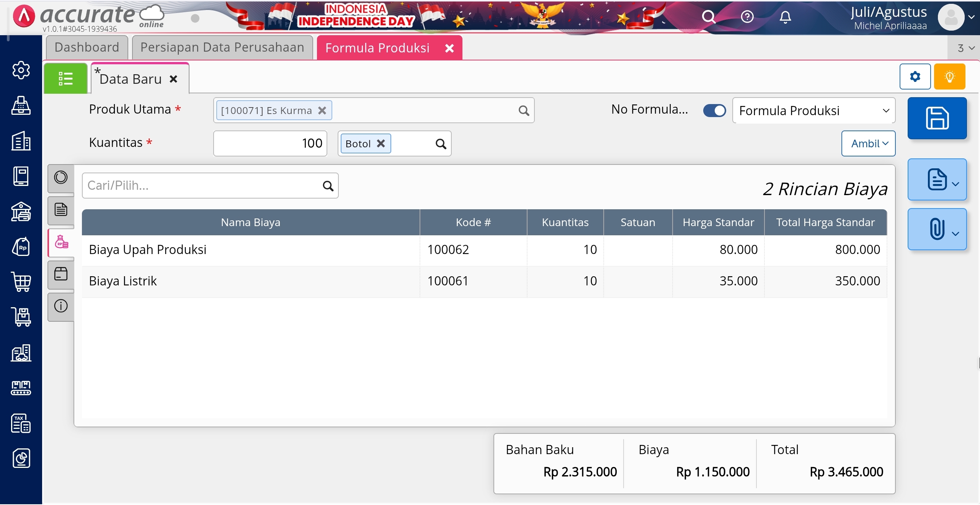Open the gear settings button near lightbulb
Viewport: 980px width, 505px height.
click(915, 77)
